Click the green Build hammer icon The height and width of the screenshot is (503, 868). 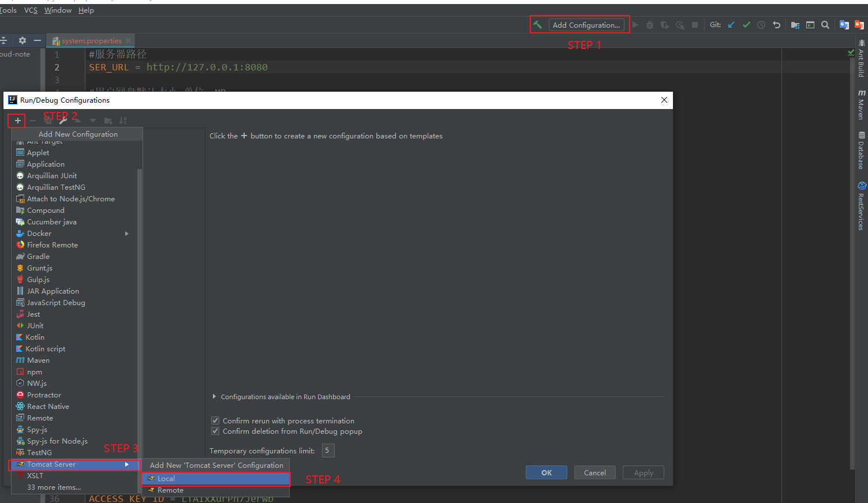click(537, 25)
